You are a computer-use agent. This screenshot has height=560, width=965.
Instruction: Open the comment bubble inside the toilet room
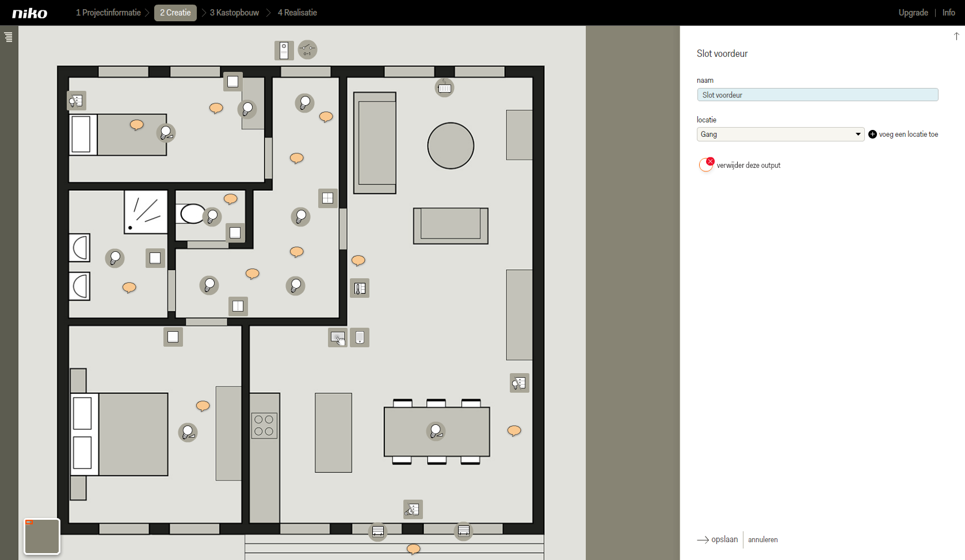231,199
